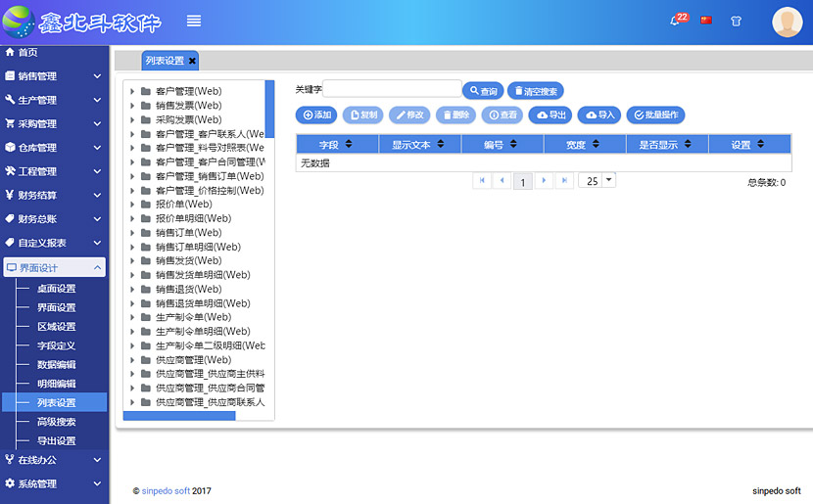Expand the 报价单(Web) tree node
Viewport: 813px width, 504px height.
[x=132, y=205]
